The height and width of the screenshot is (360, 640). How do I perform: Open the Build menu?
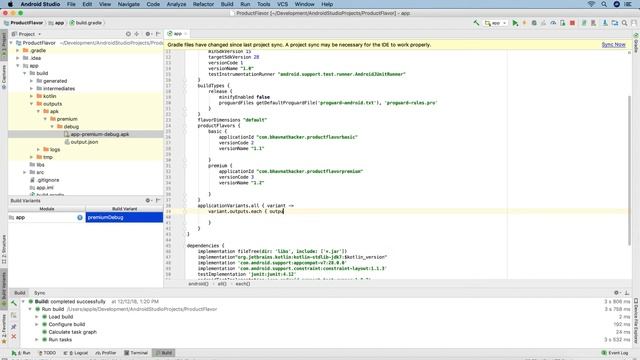(x=227, y=4)
